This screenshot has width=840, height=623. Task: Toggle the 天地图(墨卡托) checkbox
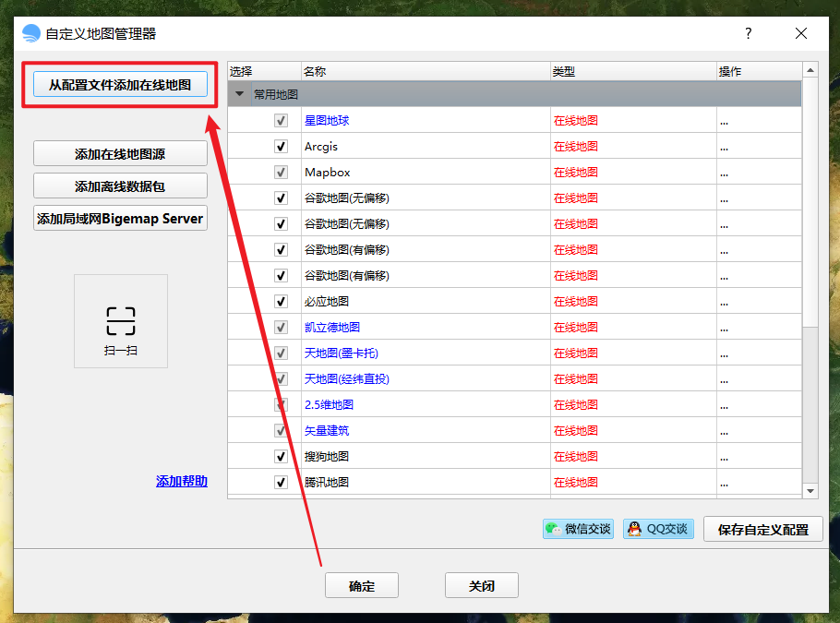pos(281,353)
